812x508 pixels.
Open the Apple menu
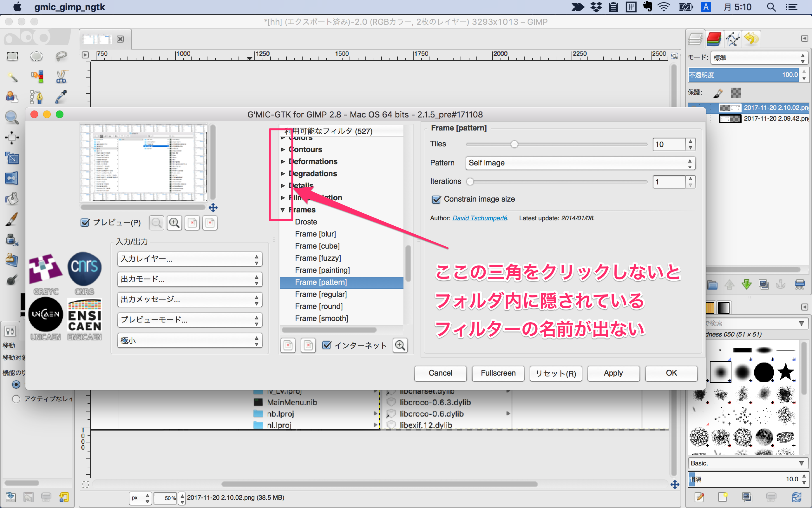17,7
